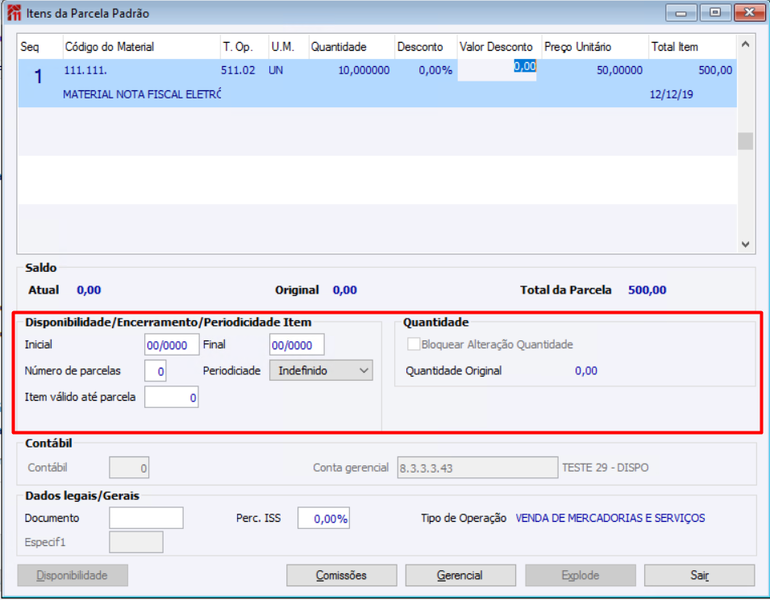Maximize the Itens da Parcela Padrão window

click(x=715, y=13)
